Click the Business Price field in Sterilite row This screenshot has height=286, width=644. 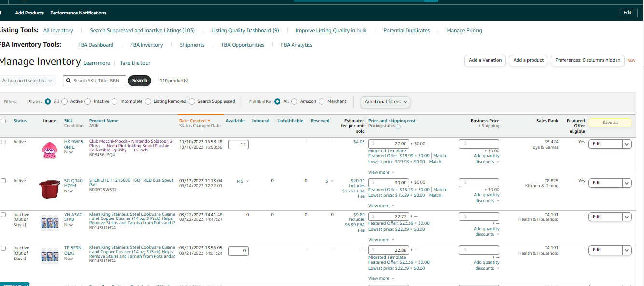coord(478,183)
